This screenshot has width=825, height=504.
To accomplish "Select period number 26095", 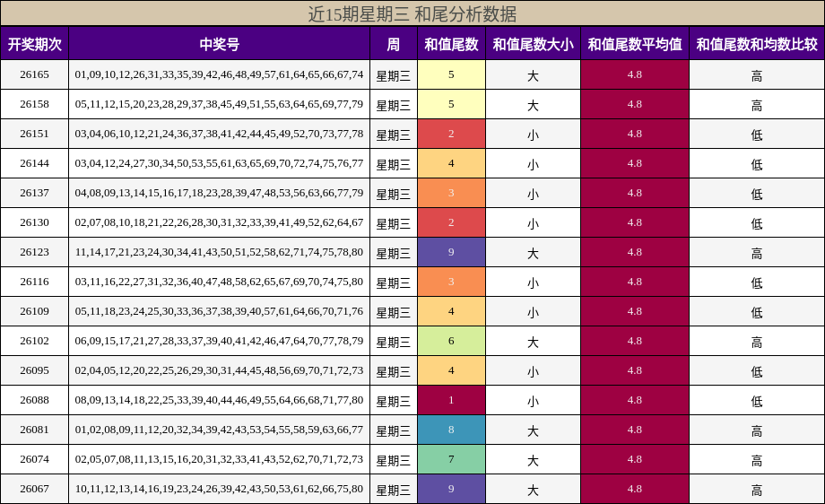I will coord(35,370).
